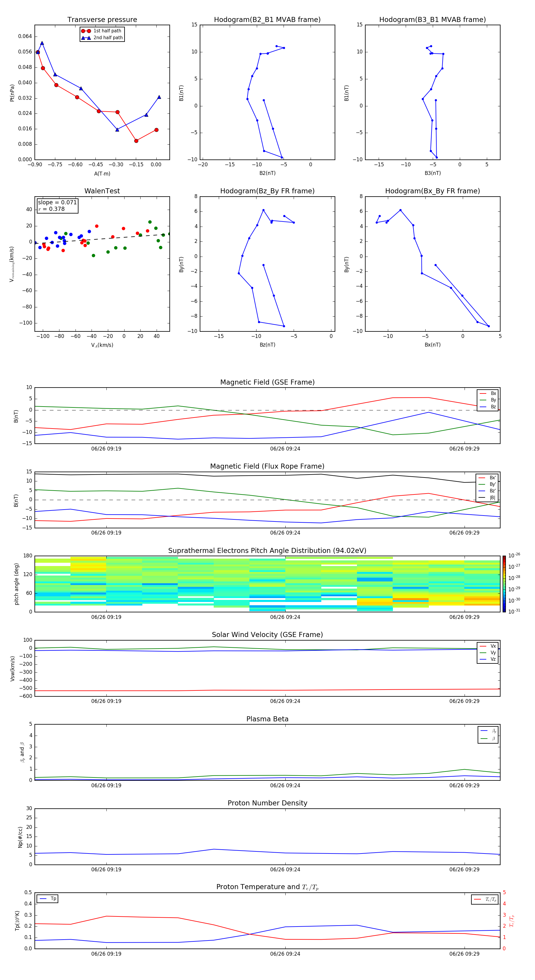Viewport: 535px width, 980px height.
Task: Click the pitch angle color scale bar
Action: 504,584
